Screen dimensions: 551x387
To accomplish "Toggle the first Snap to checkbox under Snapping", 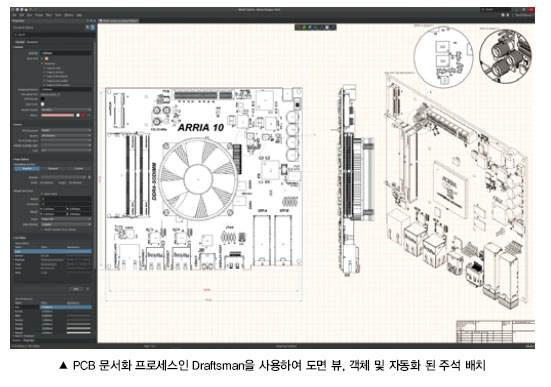I will 44,68.
